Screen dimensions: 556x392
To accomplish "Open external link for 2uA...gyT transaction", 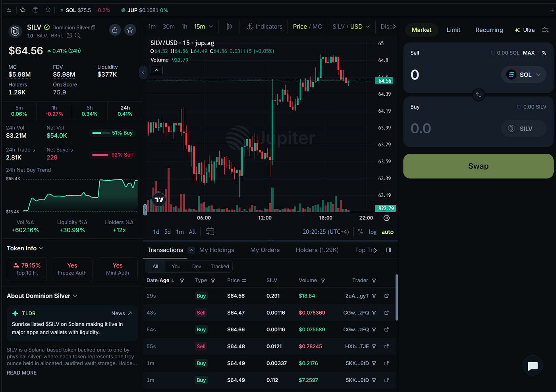I will point(386,296).
